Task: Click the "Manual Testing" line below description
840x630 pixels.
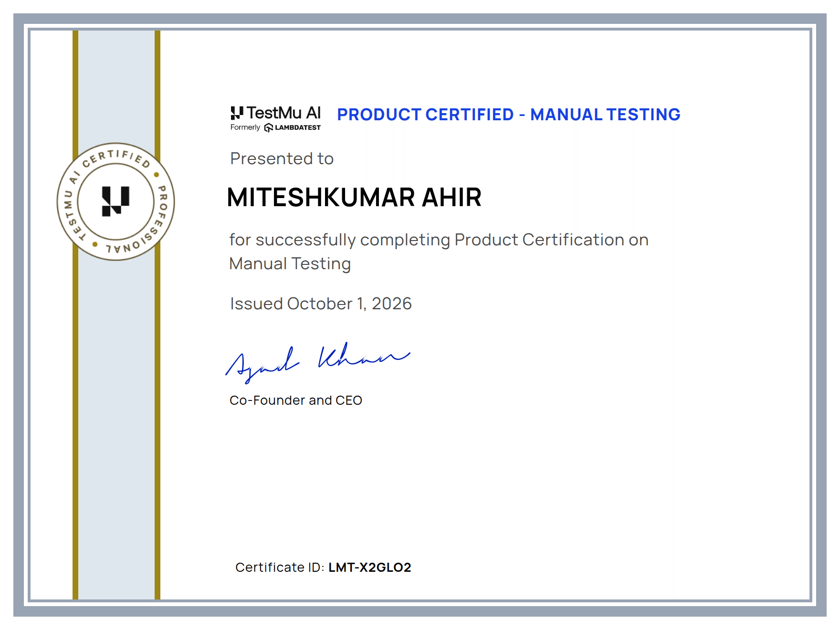Action: pos(290,263)
